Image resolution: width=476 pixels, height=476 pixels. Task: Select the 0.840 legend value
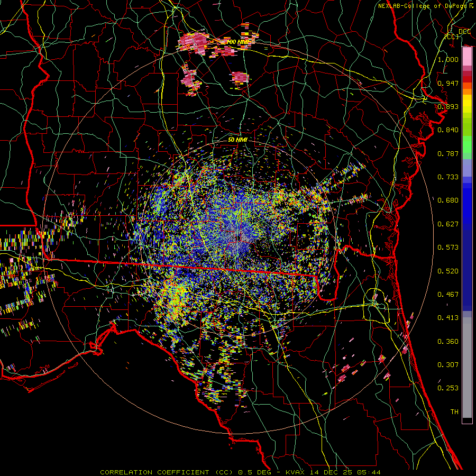(x=448, y=130)
